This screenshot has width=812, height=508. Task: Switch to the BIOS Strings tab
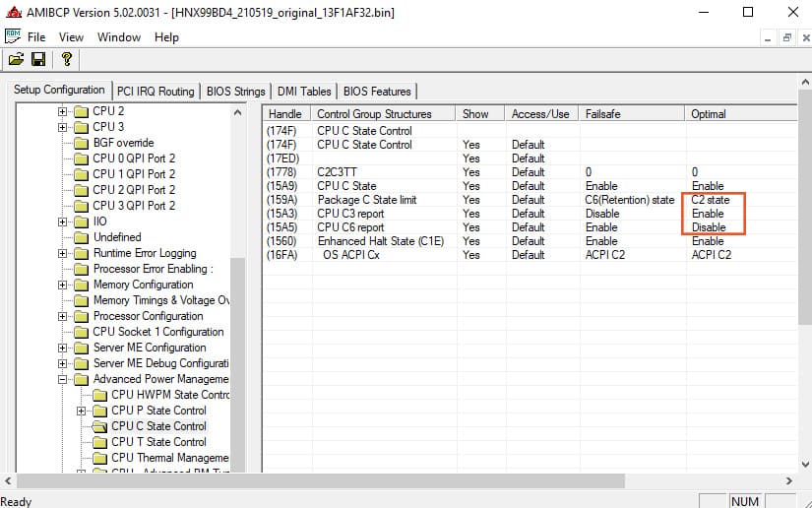[235, 92]
